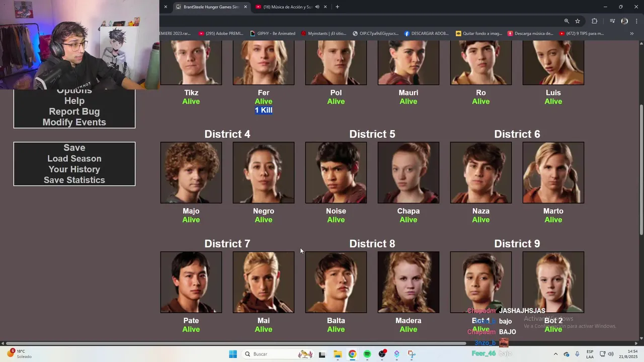Image resolution: width=644 pixels, height=362 pixels.
Task: Open the ESP LAA language switcher
Action: tap(590, 354)
